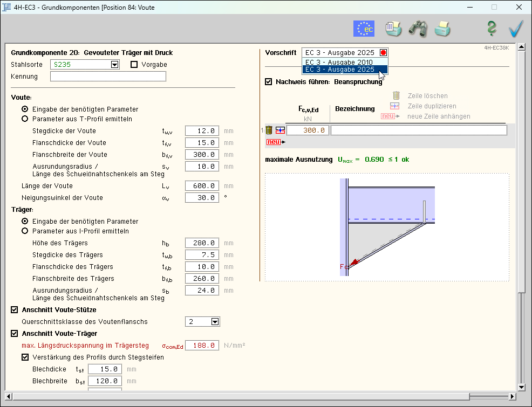Delete row 1 using trash can icon

pos(269,130)
